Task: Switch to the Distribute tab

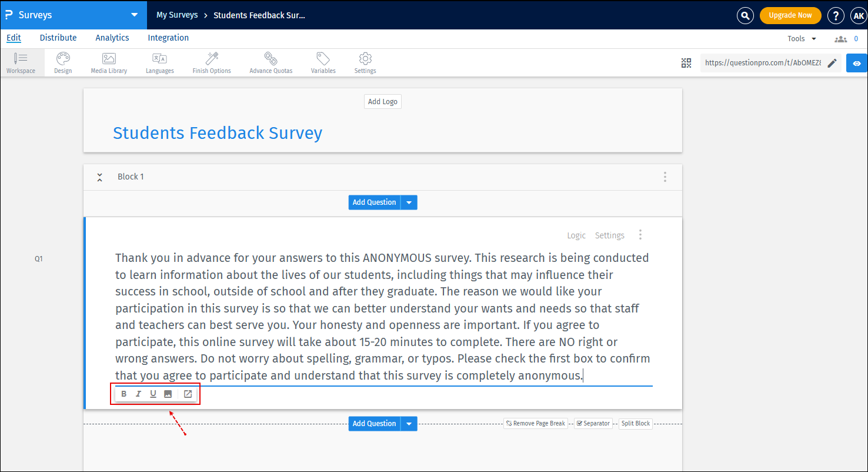Action: click(58, 37)
